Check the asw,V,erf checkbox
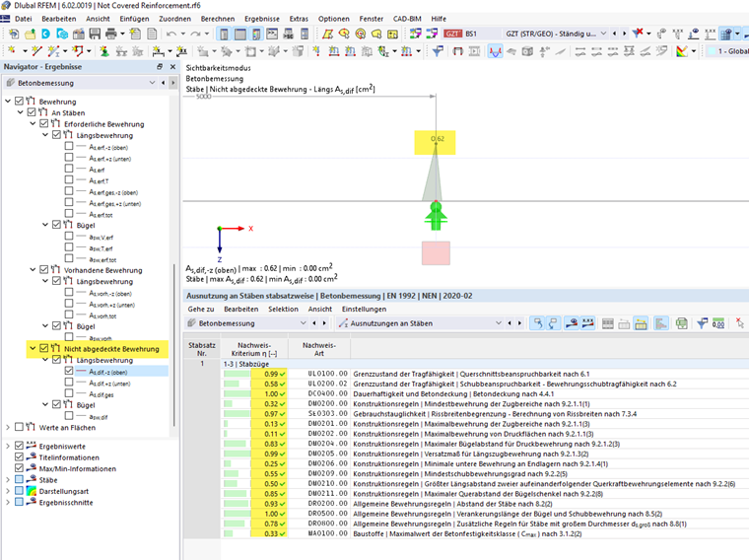749x560 pixels. 69,236
